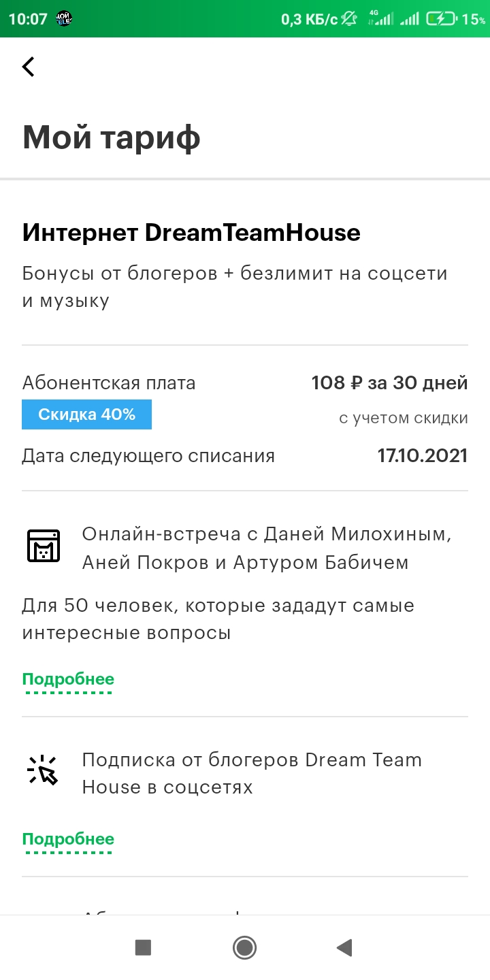Tap the Мой тариф page heading

pos(112,137)
